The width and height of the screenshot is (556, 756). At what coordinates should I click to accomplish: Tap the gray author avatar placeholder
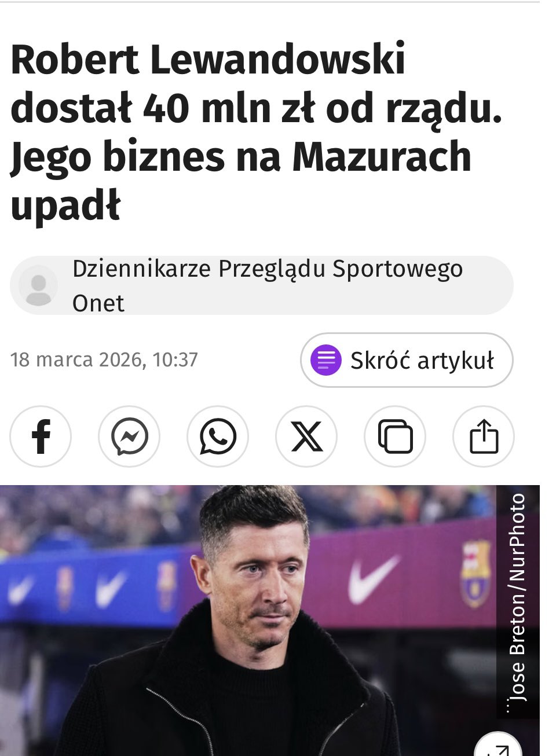[x=38, y=285]
